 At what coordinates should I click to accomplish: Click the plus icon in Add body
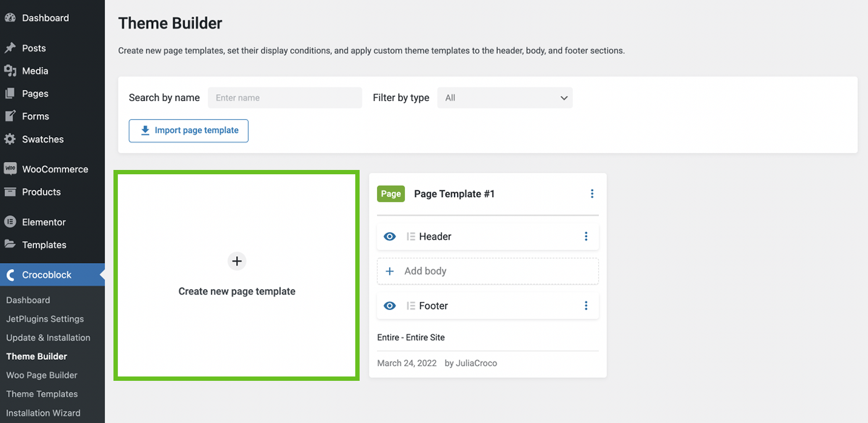pos(390,271)
